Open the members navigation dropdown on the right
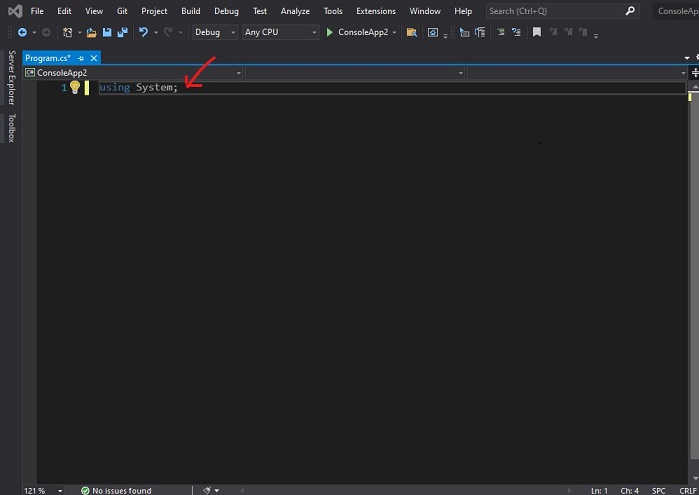 point(577,73)
